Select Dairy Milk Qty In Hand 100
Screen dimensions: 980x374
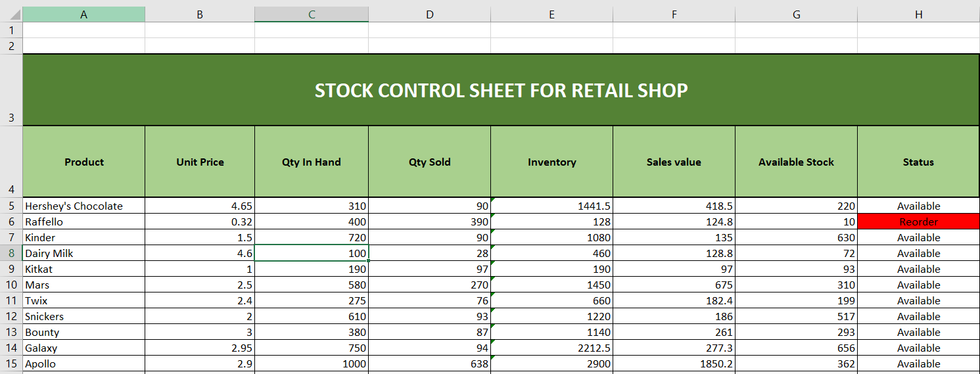click(x=312, y=253)
